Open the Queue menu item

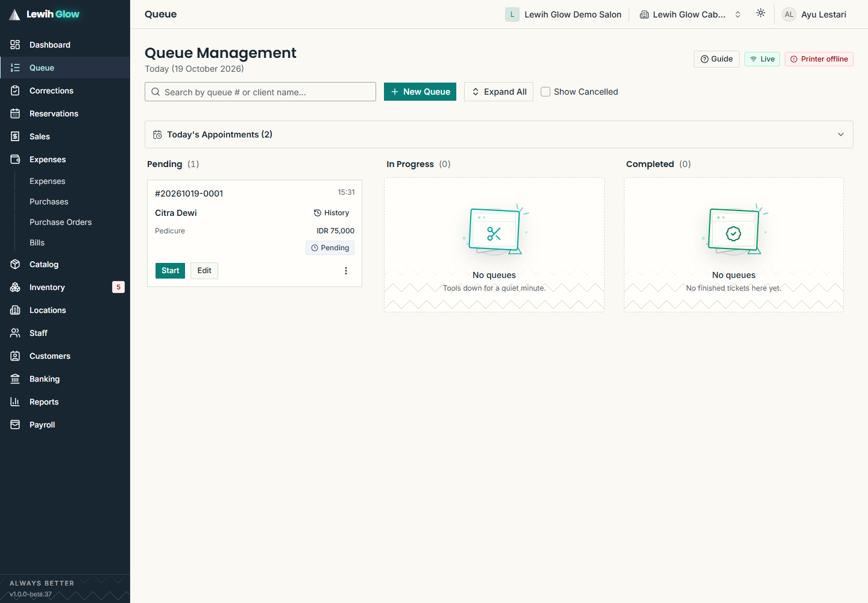[x=65, y=68]
